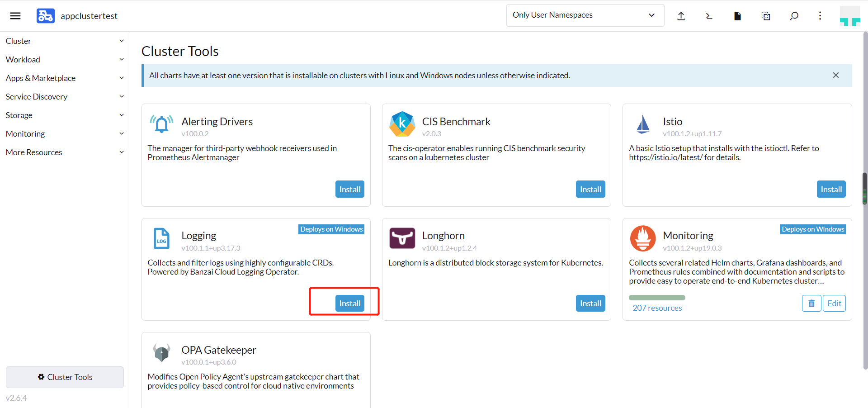Click the Logging file icon

click(x=161, y=238)
